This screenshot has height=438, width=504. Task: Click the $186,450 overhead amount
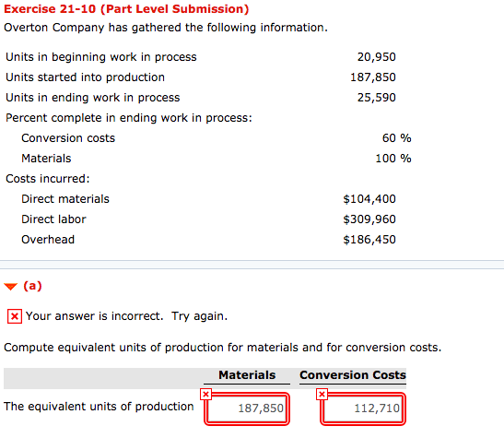[x=369, y=239]
